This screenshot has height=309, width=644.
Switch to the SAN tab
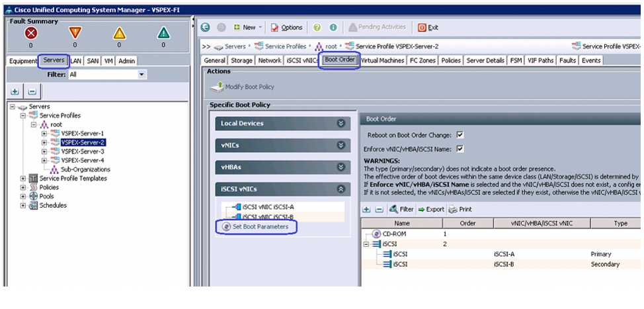pyautogui.click(x=93, y=61)
